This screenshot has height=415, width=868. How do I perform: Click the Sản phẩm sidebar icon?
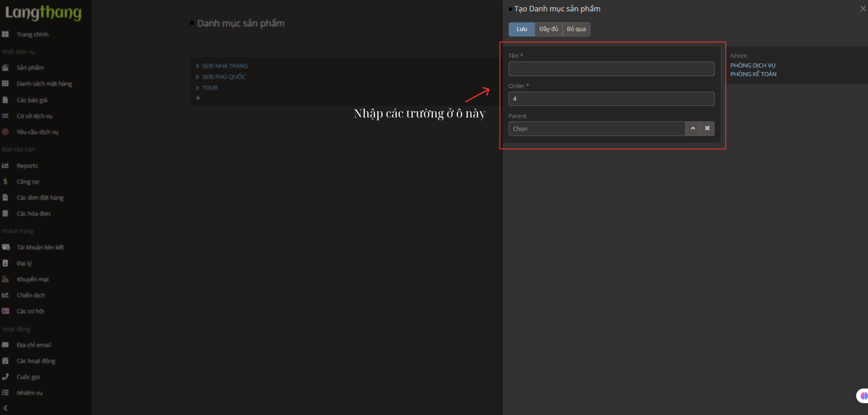pos(5,68)
